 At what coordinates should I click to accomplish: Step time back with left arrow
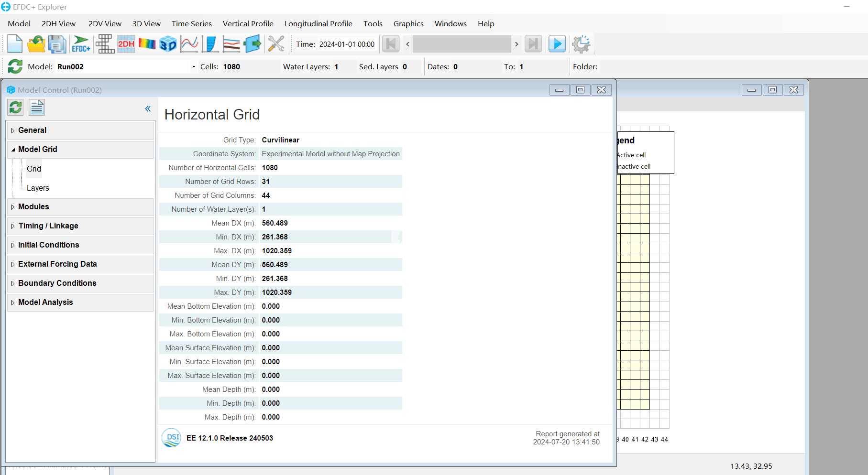[407, 44]
